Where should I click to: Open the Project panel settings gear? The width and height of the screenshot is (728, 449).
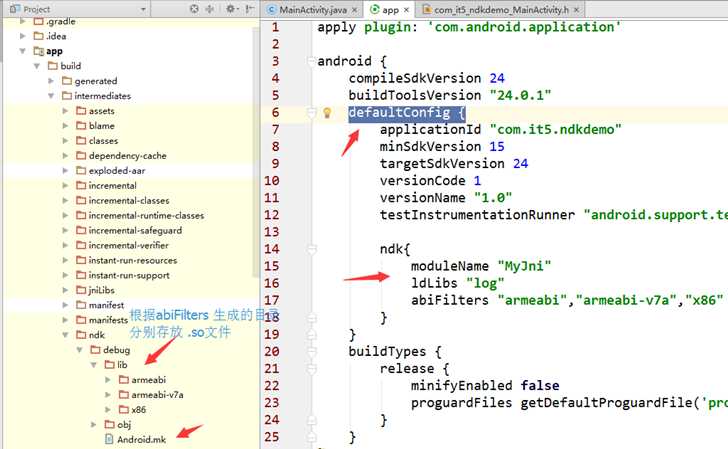(x=230, y=9)
